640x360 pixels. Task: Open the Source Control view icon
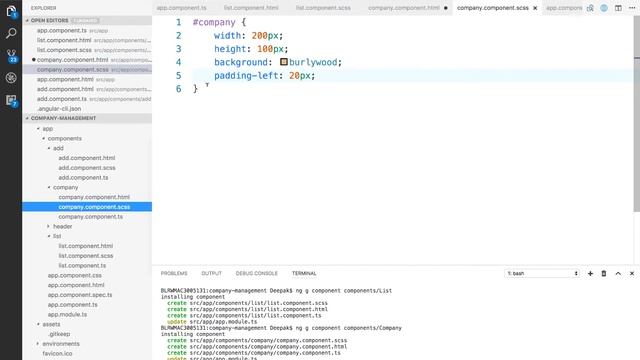click(11, 56)
